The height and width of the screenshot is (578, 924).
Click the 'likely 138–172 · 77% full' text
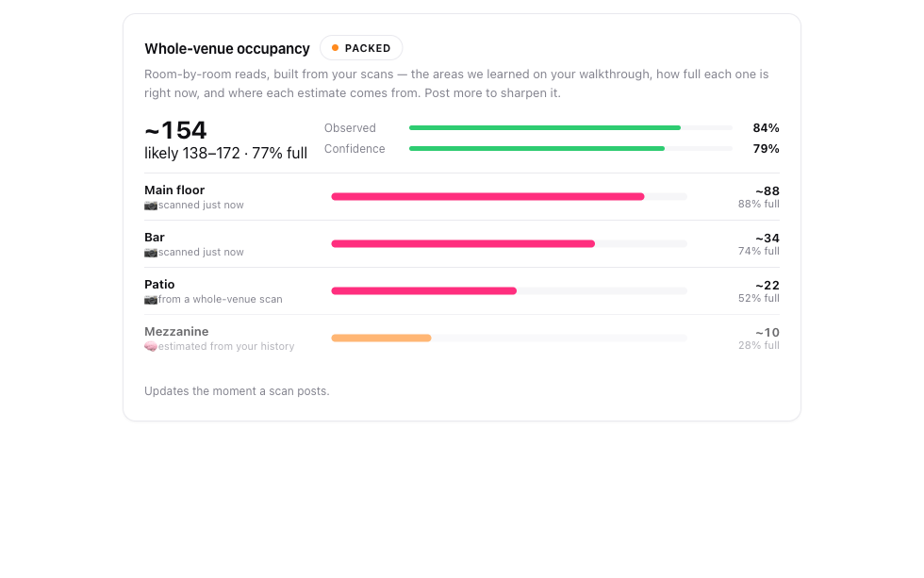point(225,153)
